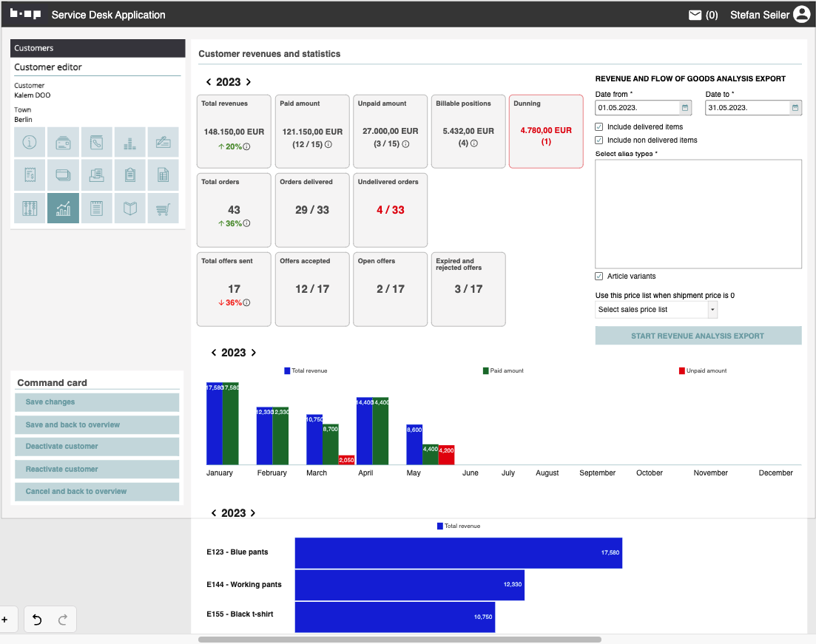816x644 pixels.
Task: Click the Date to input field
Action: click(x=746, y=108)
